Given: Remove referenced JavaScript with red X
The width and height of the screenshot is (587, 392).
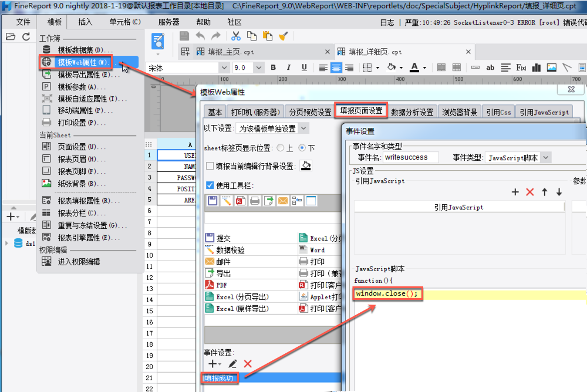Looking at the screenshot, I should pos(529,192).
